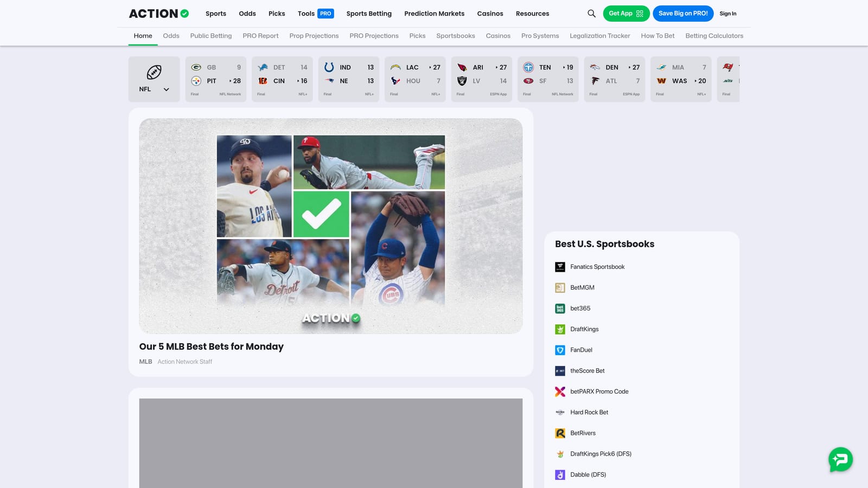Click the Lions logo in DET-CIN game
868x488 pixels.
pos(263,67)
